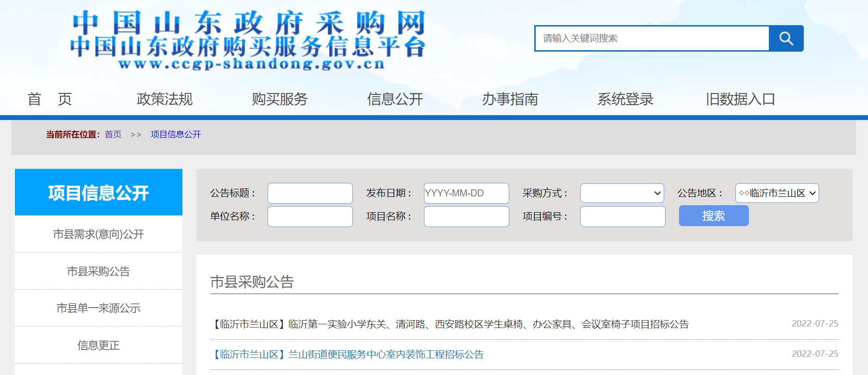
Task: Click the 当前所在位置 breadcrumb label
Action: tap(73, 134)
